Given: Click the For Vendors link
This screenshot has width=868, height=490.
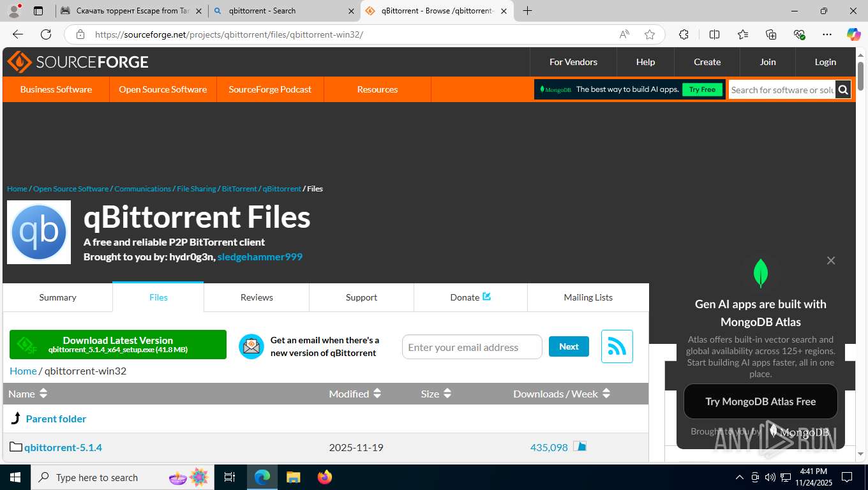Looking at the screenshot, I should (x=573, y=62).
